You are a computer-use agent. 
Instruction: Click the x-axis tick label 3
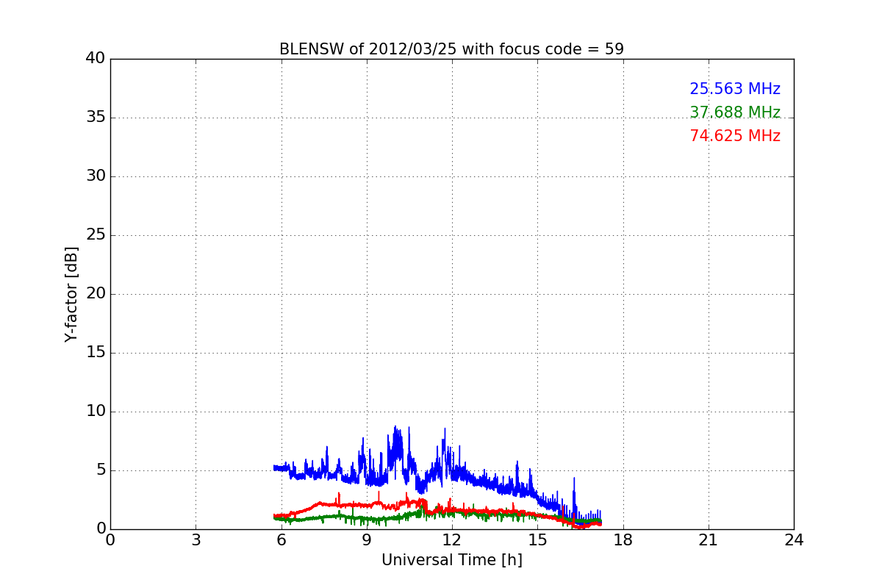pyautogui.click(x=196, y=540)
